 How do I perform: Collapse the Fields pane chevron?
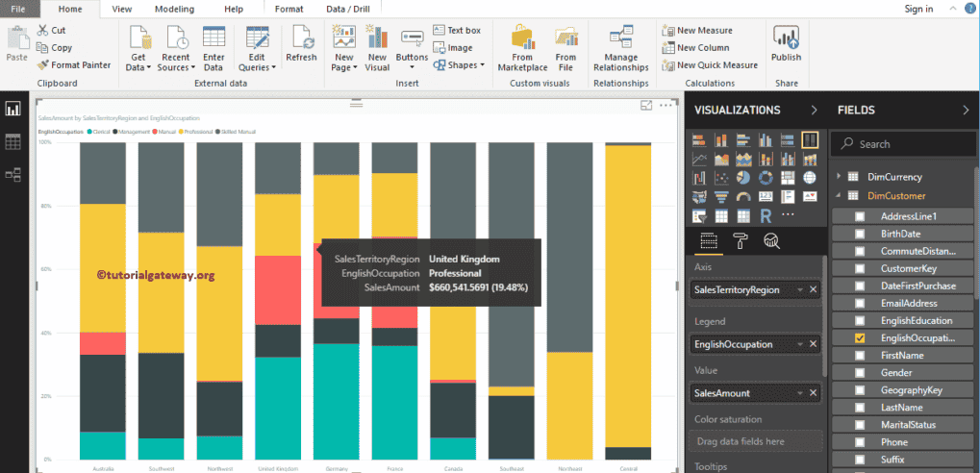point(967,110)
